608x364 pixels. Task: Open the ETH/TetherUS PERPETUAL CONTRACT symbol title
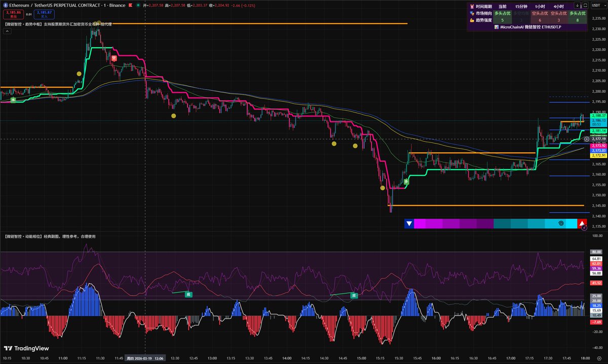(67, 5)
